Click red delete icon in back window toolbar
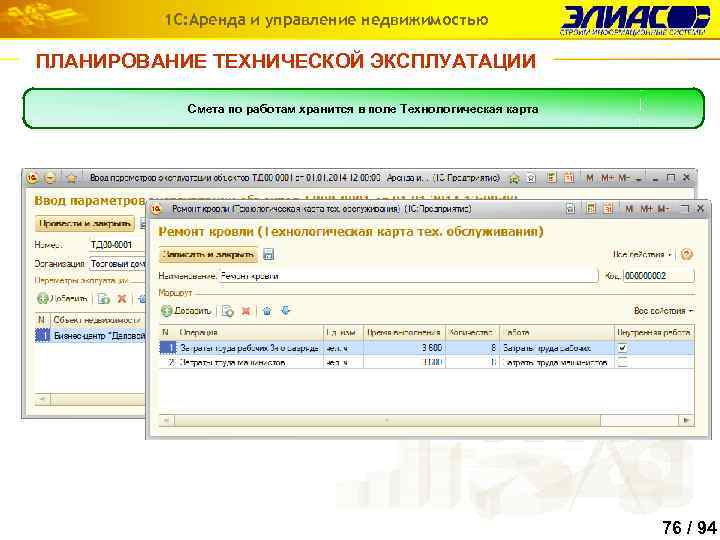The image size is (720, 540). click(122, 298)
